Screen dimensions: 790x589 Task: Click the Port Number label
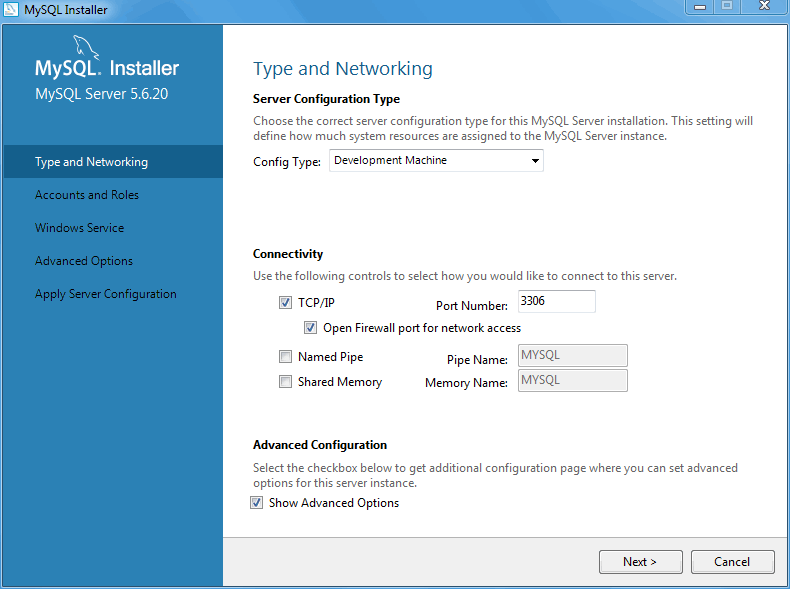point(472,305)
